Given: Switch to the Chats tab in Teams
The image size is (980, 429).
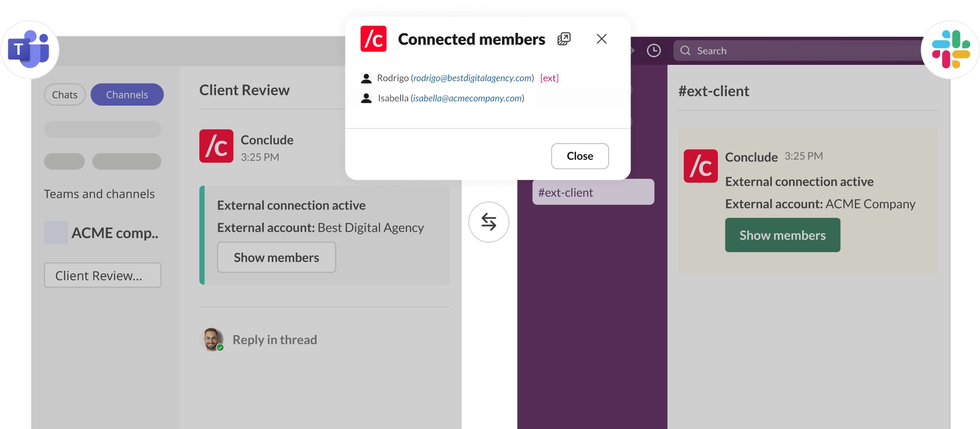Looking at the screenshot, I should tap(64, 94).
